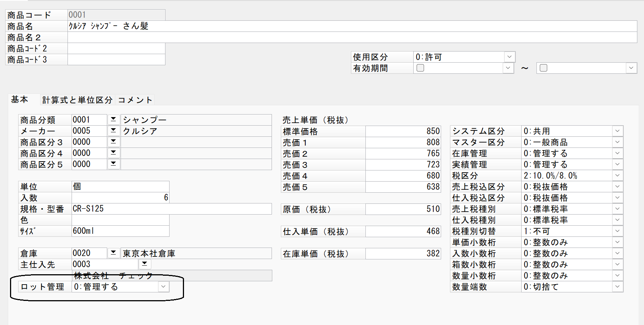Click the 標準価格 value field
The height and width of the screenshot is (325, 644).
pyautogui.click(x=403, y=131)
